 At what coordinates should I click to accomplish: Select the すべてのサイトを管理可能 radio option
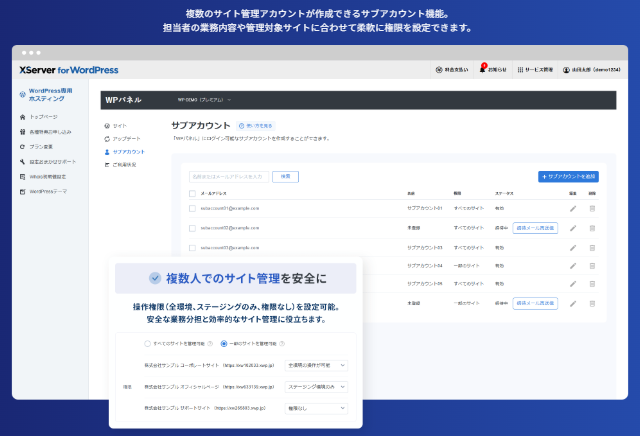tap(147, 344)
